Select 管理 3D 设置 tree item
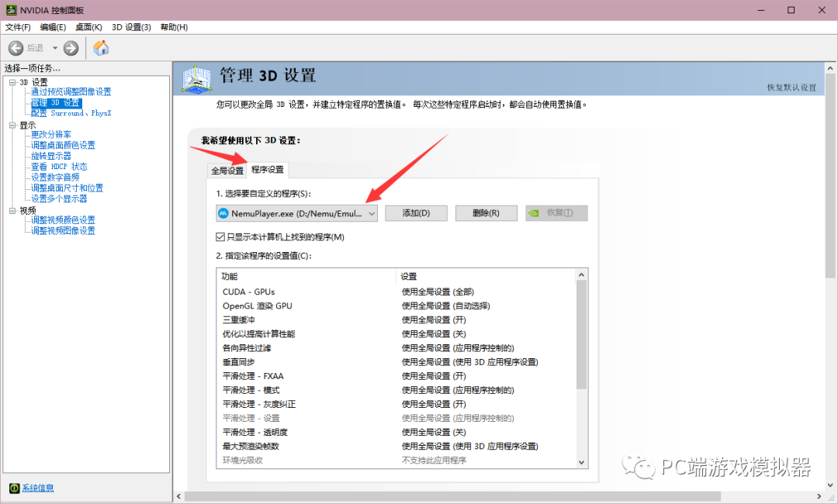838x504 pixels. pos(56,102)
